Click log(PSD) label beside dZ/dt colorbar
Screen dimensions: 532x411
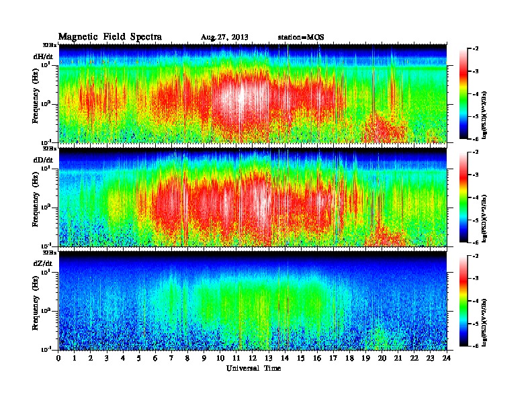(x=485, y=322)
